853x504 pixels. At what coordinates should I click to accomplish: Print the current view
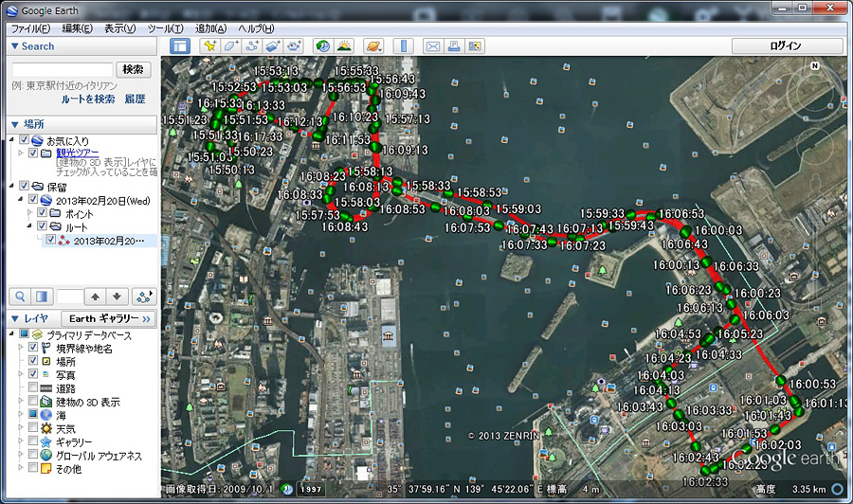(x=454, y=46)
